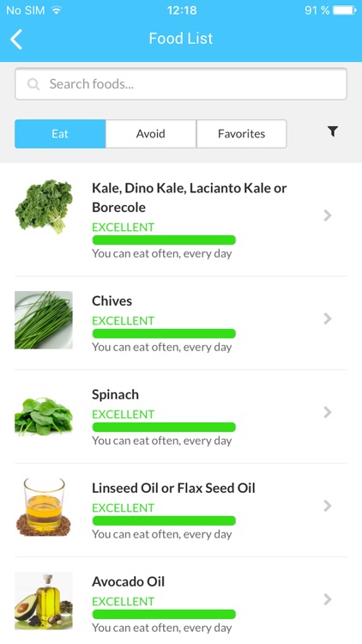Viewport: 362px width, 644px height.
Task: Focus the Search foods input field
Action: 181,84
